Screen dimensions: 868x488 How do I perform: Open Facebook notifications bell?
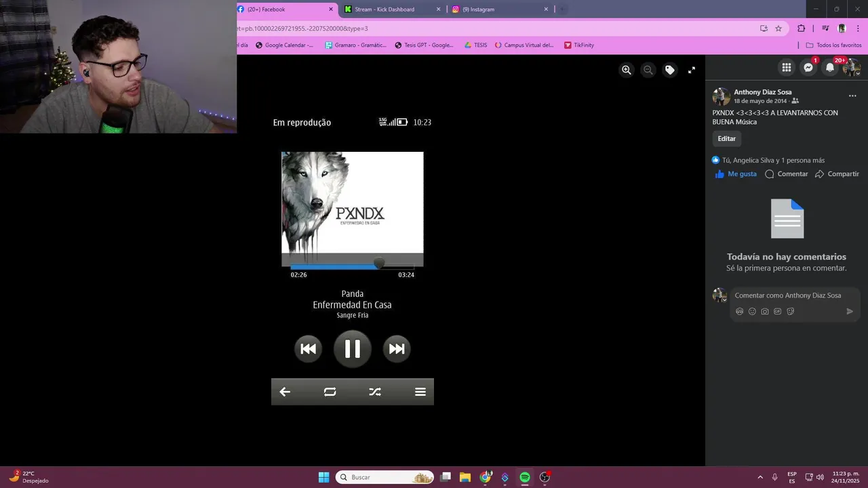pyautogui.click(x=830, y=67)
